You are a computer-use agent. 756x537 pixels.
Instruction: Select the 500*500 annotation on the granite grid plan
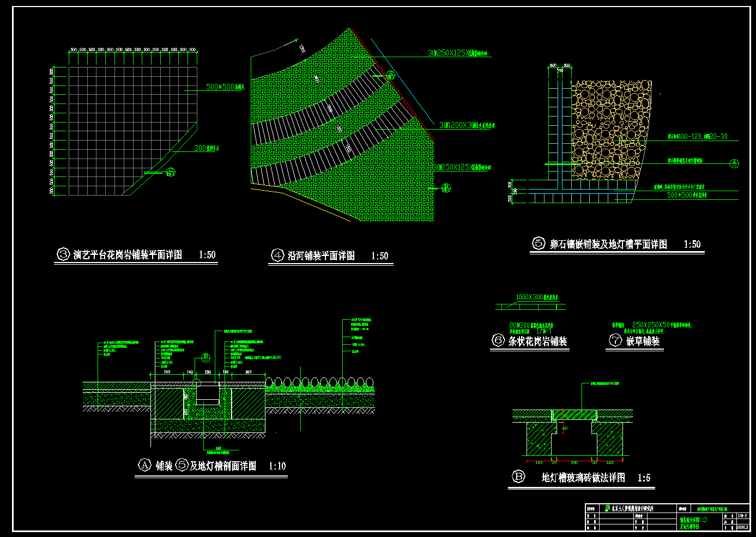pos(224,87)
